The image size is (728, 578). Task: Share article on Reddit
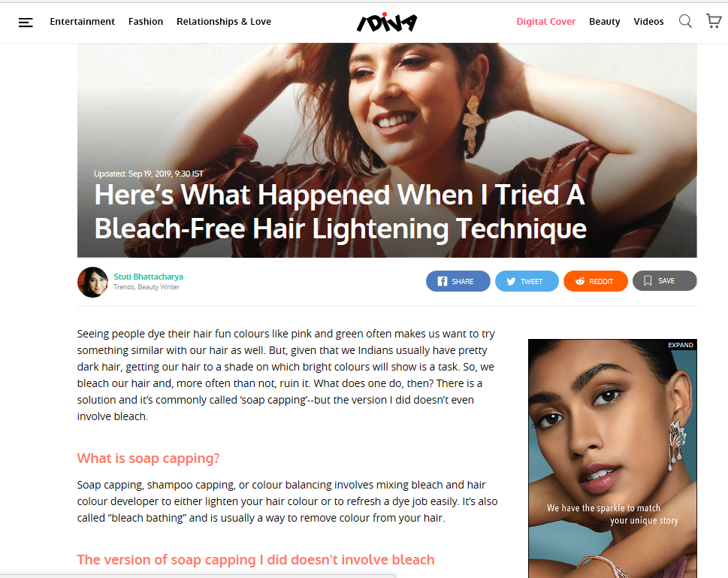pos(595,281)
